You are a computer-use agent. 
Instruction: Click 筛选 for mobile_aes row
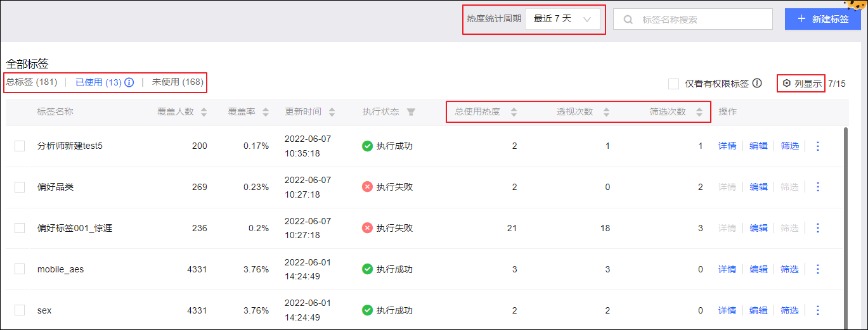coord(789,269)
